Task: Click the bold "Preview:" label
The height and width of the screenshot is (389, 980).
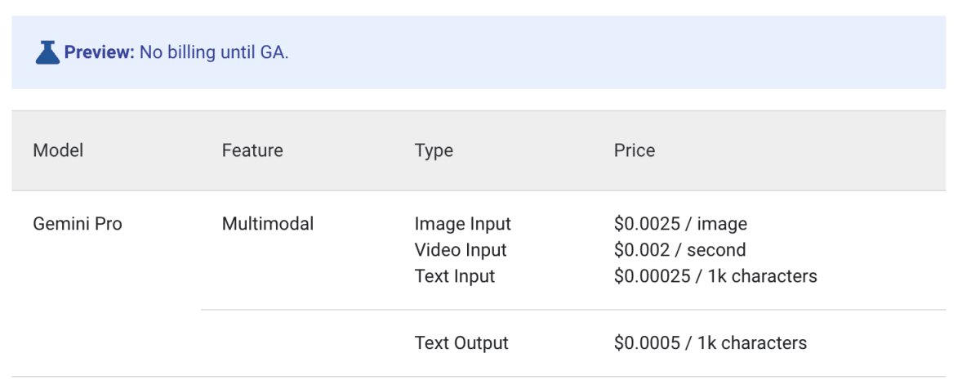Action: 99,53
